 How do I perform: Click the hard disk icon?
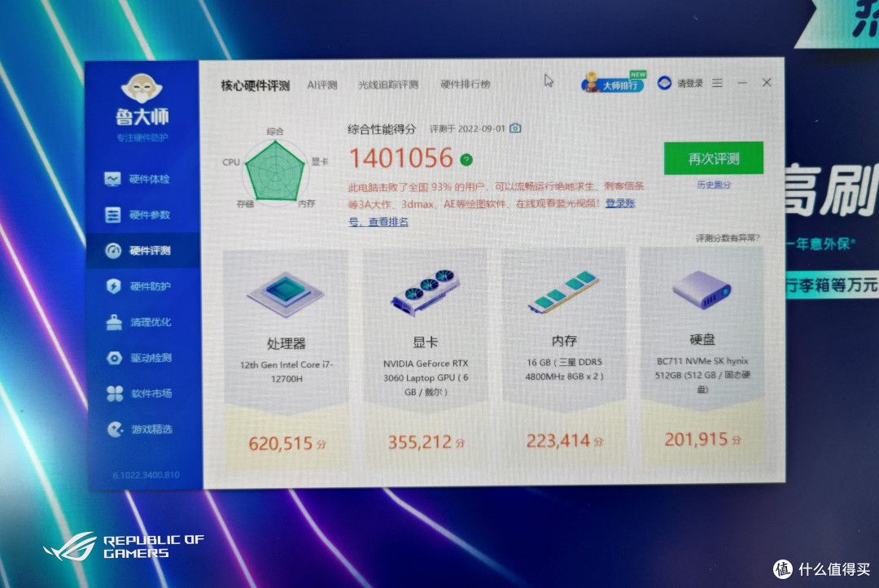click(702, 290)
